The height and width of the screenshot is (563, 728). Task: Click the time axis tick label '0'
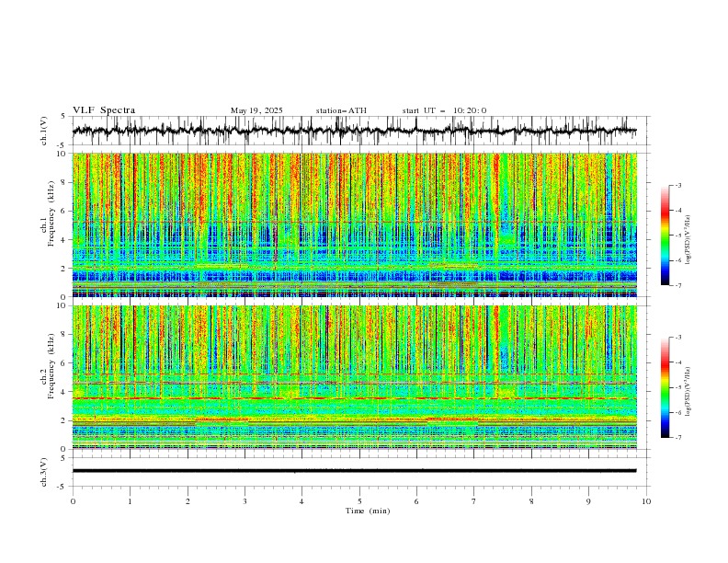(x=73, y=501)
